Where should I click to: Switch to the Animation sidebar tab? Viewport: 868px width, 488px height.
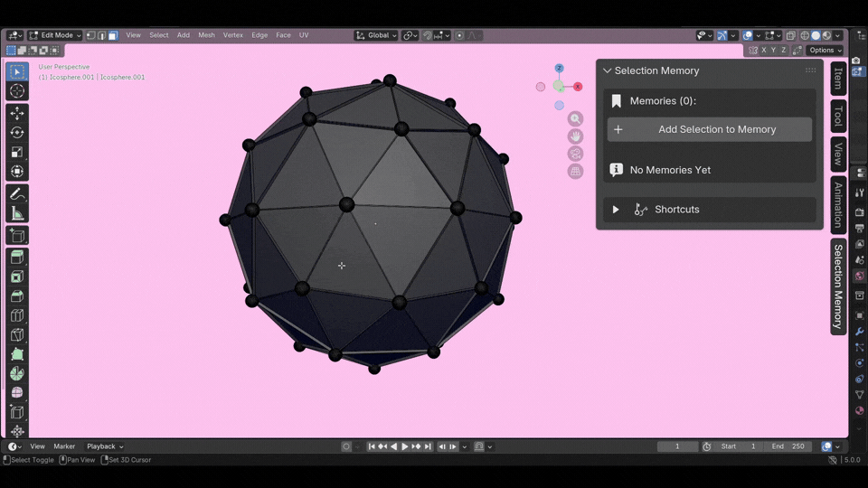839,205
